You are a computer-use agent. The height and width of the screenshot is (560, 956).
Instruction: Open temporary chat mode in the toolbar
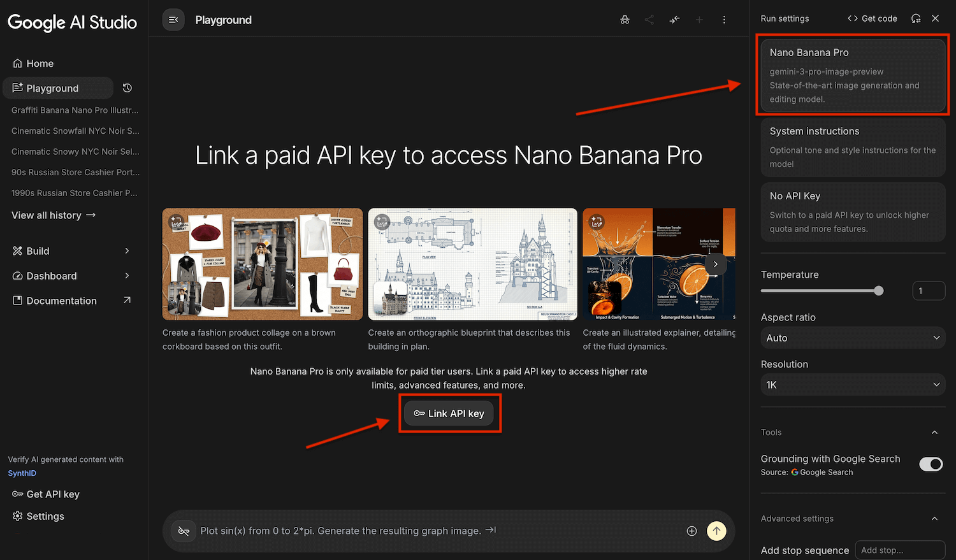click(x=625, y=20)
